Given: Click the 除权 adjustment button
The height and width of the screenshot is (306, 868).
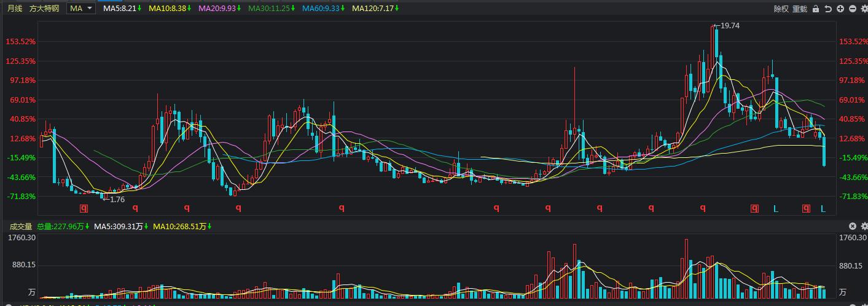Looking at the screenshot, I should [781, 9].
